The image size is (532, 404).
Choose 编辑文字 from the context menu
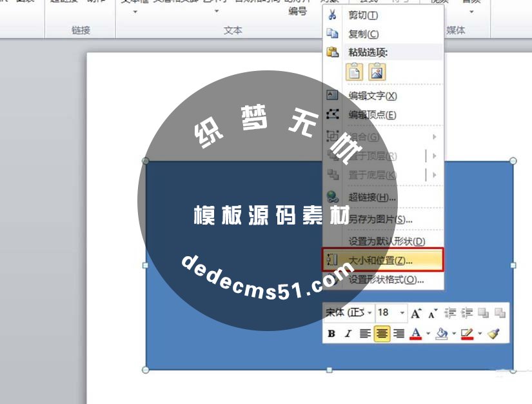368,96
